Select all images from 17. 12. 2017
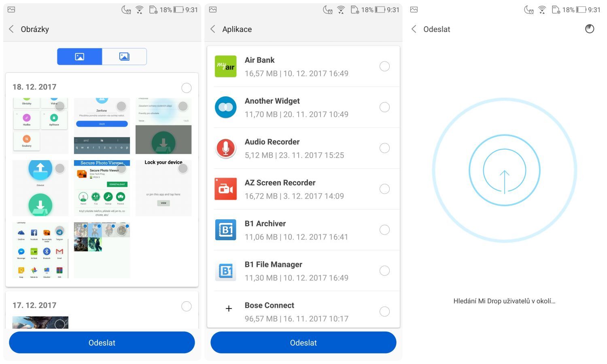The width and height of the screenshot is (607, 364). pyautogui.click(x=187, y=306)
